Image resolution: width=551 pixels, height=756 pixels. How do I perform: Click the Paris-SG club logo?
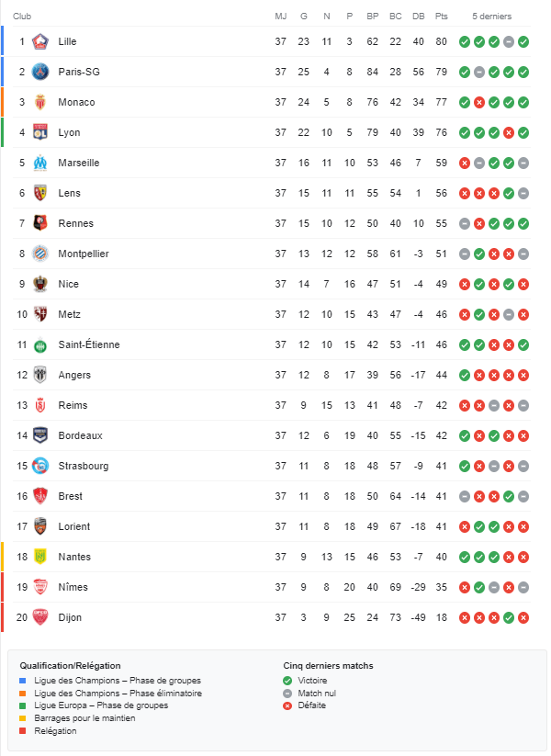pyautogui.click(x=40, y=72)
